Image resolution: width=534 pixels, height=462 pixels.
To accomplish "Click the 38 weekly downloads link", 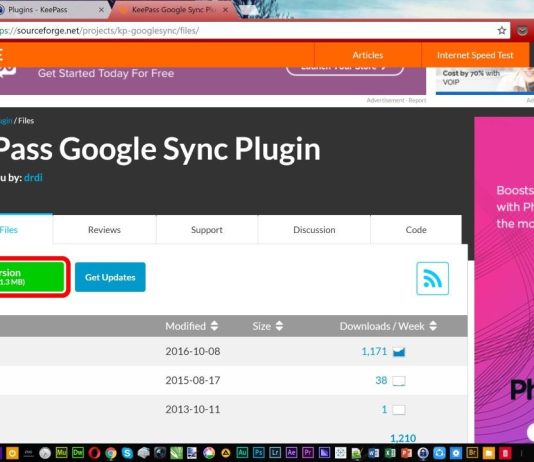I will click(x=381, y=380).
